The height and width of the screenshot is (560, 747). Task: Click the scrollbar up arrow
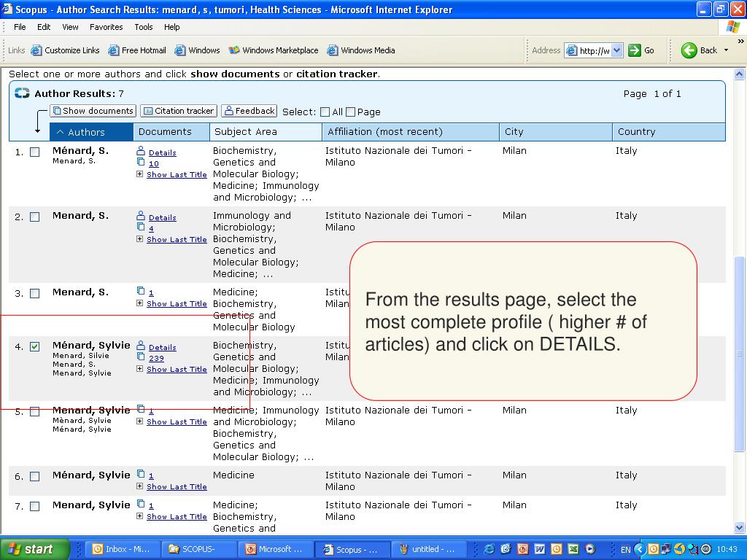[740, 74]
